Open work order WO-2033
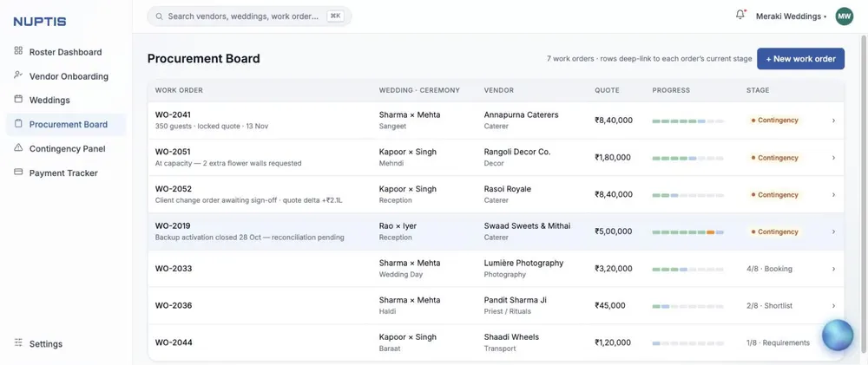 496,269
